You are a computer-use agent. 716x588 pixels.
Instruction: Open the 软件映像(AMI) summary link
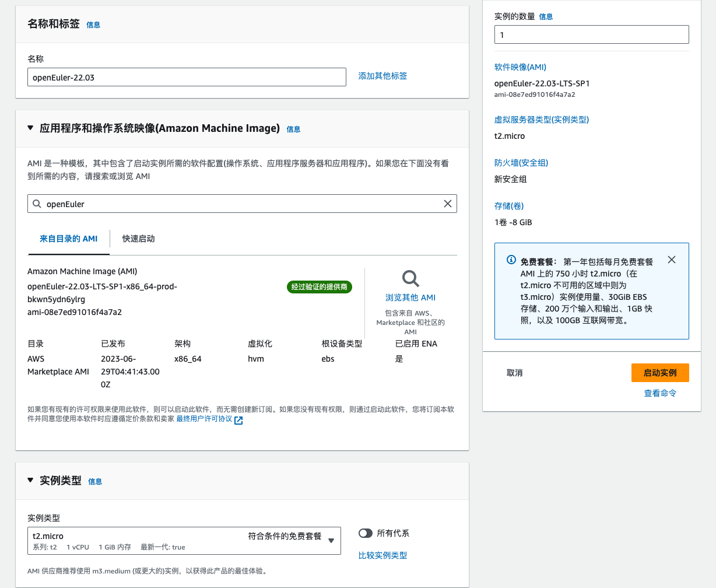(x=520, y=67)
